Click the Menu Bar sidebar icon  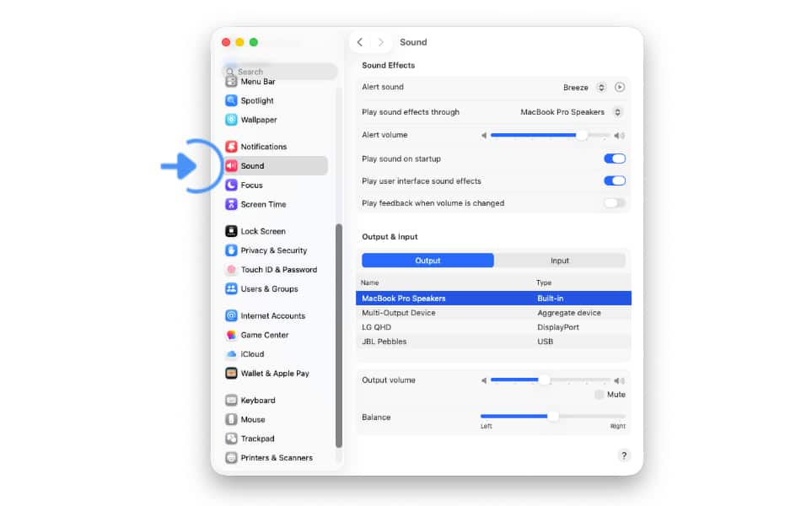231,82
